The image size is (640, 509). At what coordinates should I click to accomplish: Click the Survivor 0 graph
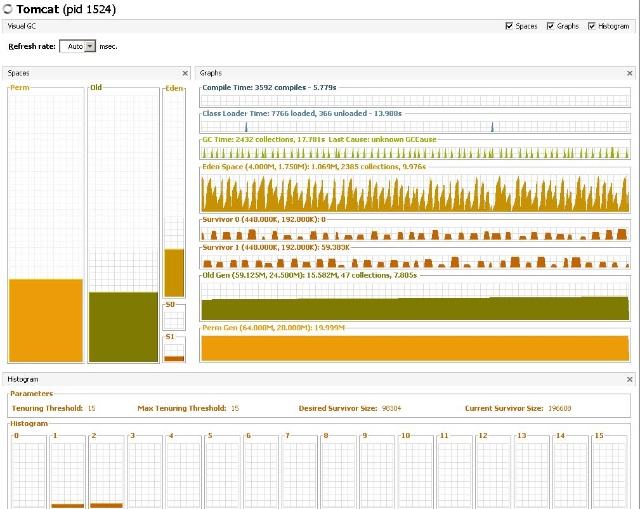[415, 233]
